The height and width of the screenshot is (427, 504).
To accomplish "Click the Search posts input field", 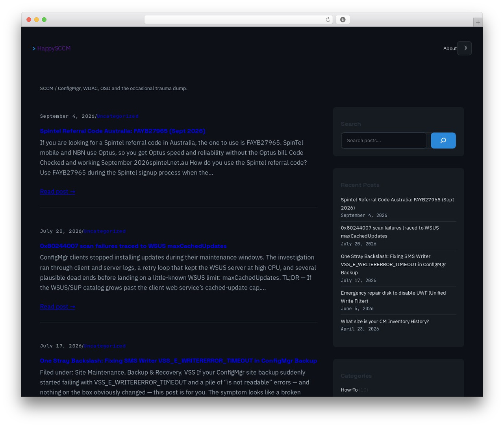I will coord(384,141).
